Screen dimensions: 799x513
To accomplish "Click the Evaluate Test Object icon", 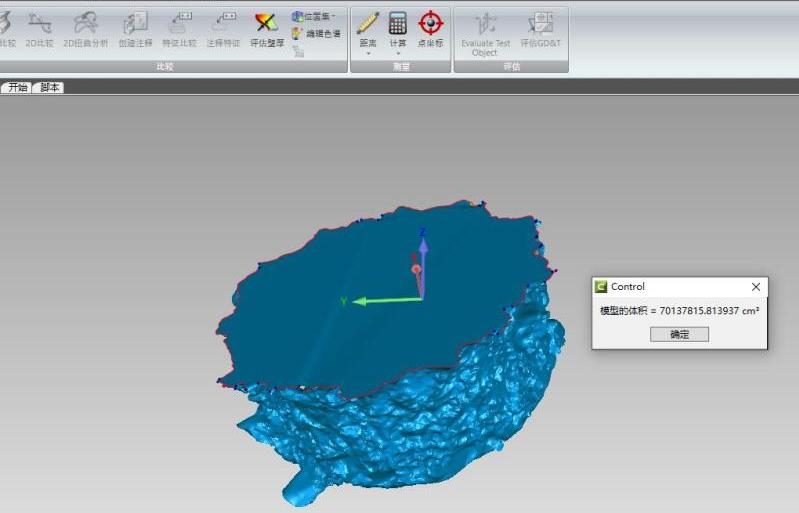I will [x=485, y=31].
